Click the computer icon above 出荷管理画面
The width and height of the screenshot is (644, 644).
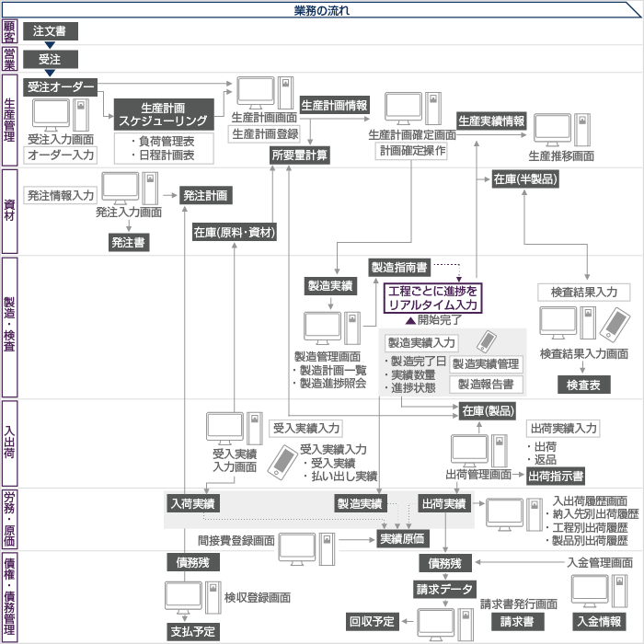tap(479, 451)
